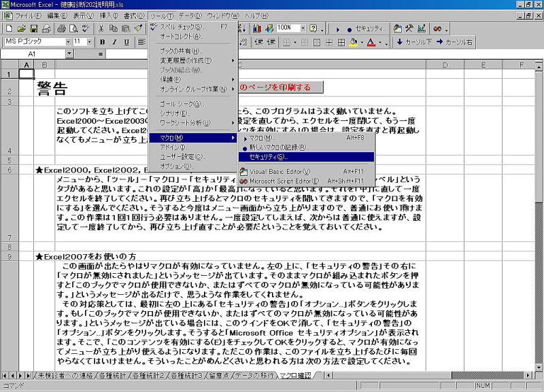The width and height of the screenshot is (544, 392).
Task: Select the Format Painter brush
Action: [x=138, y=29]
